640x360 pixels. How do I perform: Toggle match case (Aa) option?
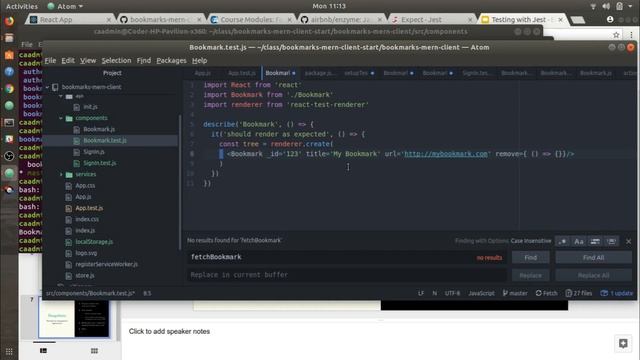(x=579, y=241)
